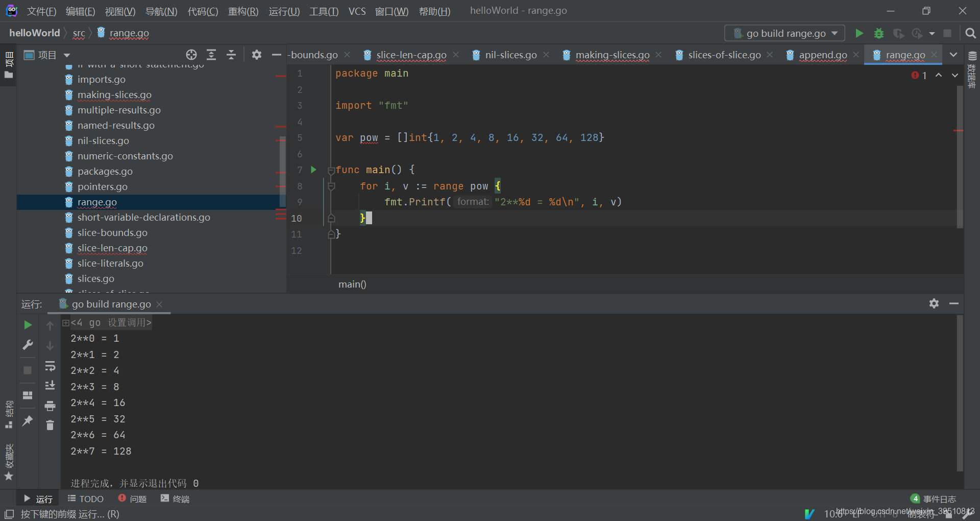
Task: Rerun program in Run panel
Action: coord(28,325)
